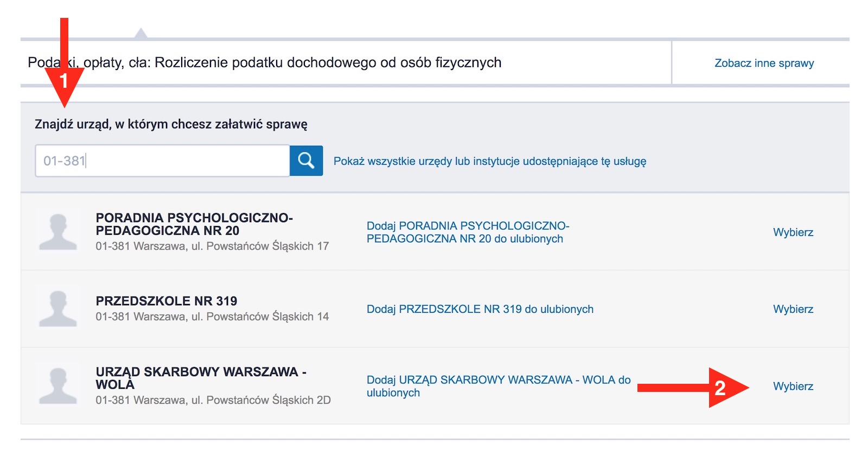This screenshot has height=451, width=868.
Task: Open the 'Zobacz inne sprawy' link
Action: [764, 63]
